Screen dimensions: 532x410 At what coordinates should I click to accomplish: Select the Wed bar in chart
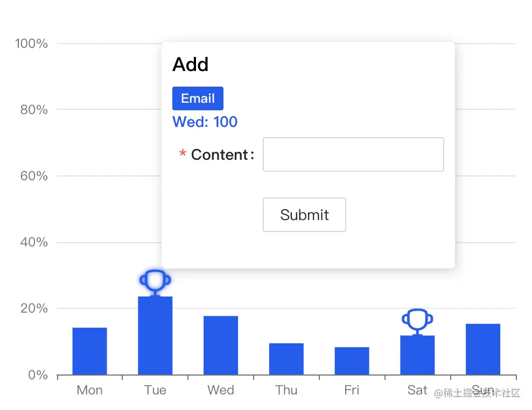[221, 345]
